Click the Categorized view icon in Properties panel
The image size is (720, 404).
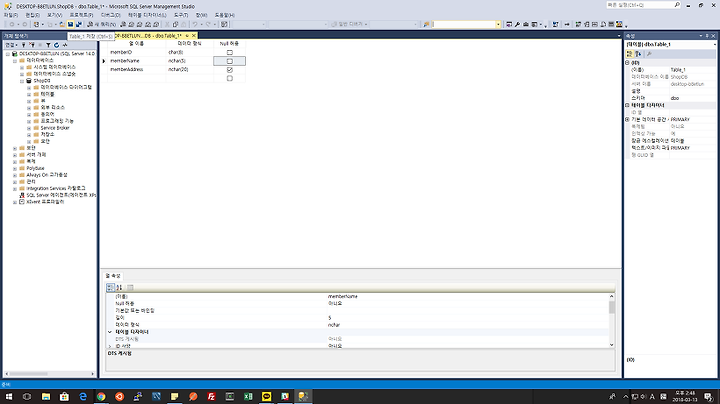630,54
